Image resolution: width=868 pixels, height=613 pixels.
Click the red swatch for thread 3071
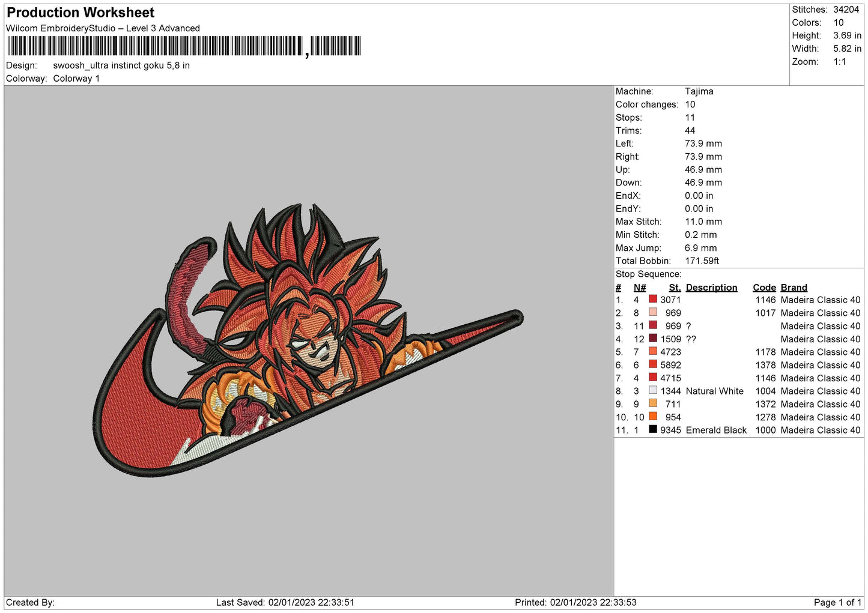(652, 299)
